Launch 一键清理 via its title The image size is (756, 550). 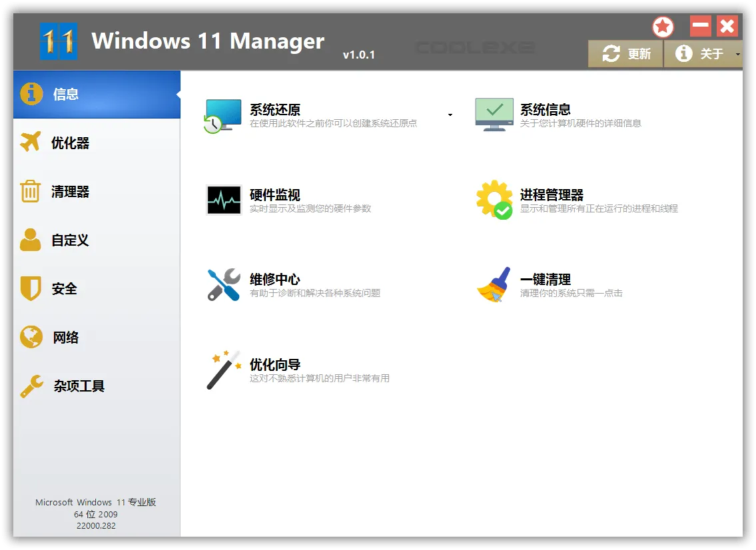pos(546,279)
